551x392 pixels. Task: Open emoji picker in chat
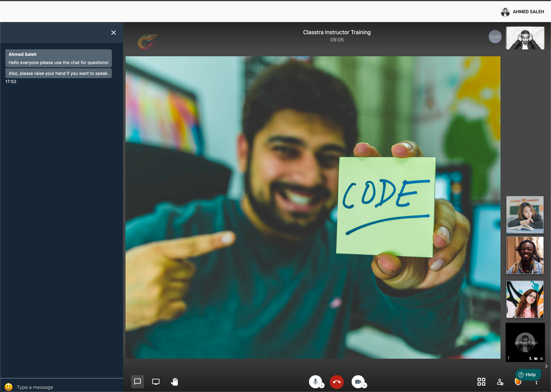tap(8, 387)
